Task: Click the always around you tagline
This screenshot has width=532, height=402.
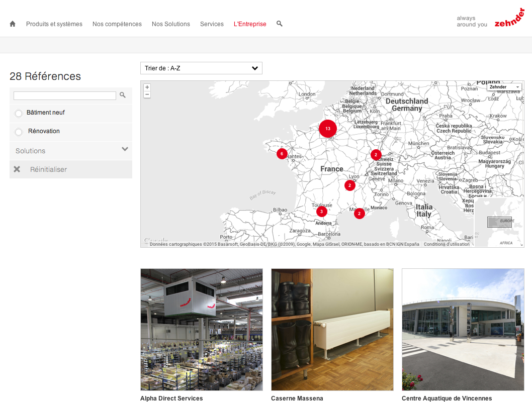Action: tap(472, 21)
